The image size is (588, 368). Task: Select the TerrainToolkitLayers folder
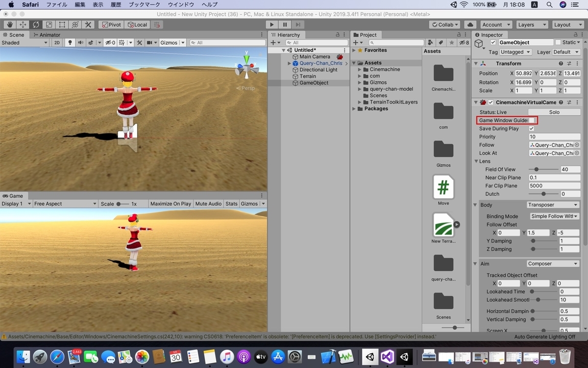393,102
